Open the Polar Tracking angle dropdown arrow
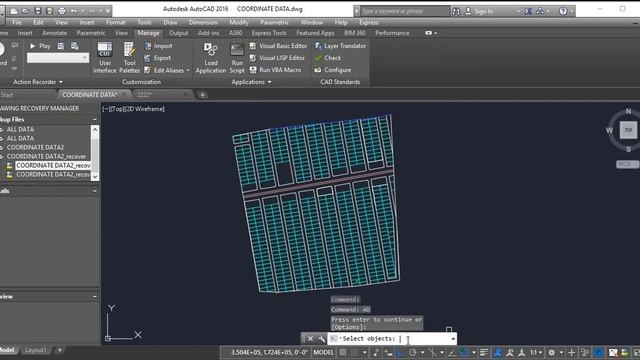The image size is (640, 360). click(422, 352)
